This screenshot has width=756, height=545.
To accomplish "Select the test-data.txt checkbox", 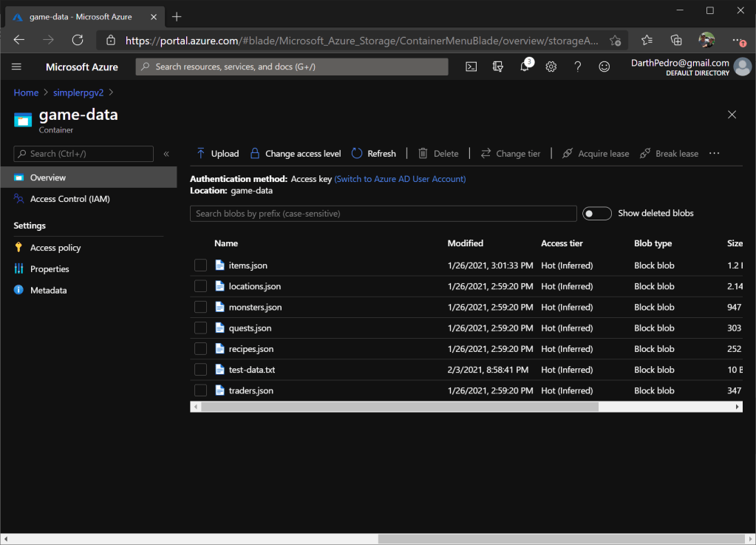I will click(x=200, y=370).
